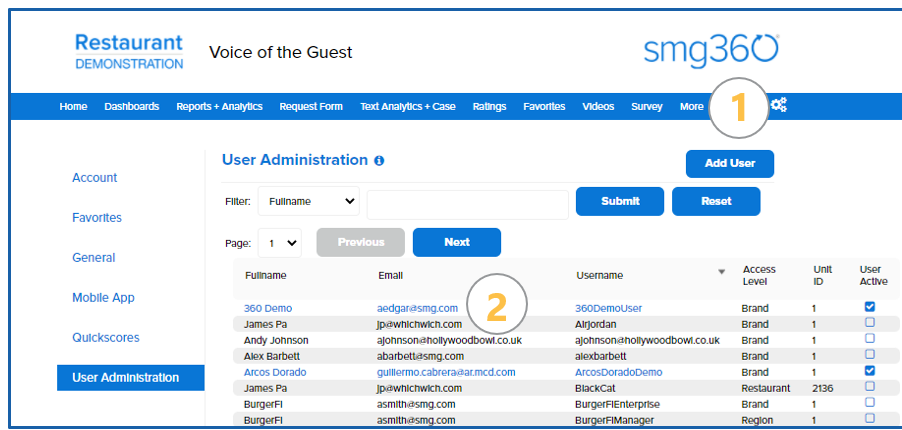This screenshot has width=902, height=430.
Task: Go to Reports + Analytics menu
Action: [219, 107]
